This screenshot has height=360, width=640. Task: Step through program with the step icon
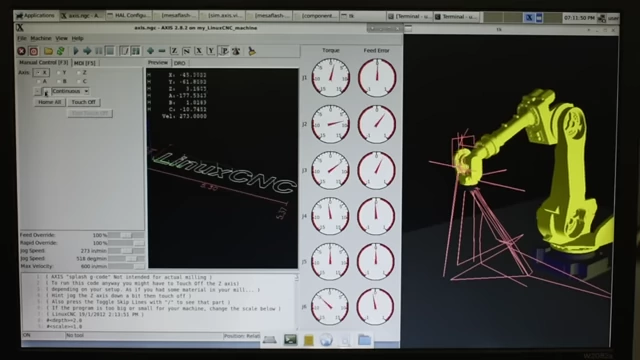(x=87, y=51)
